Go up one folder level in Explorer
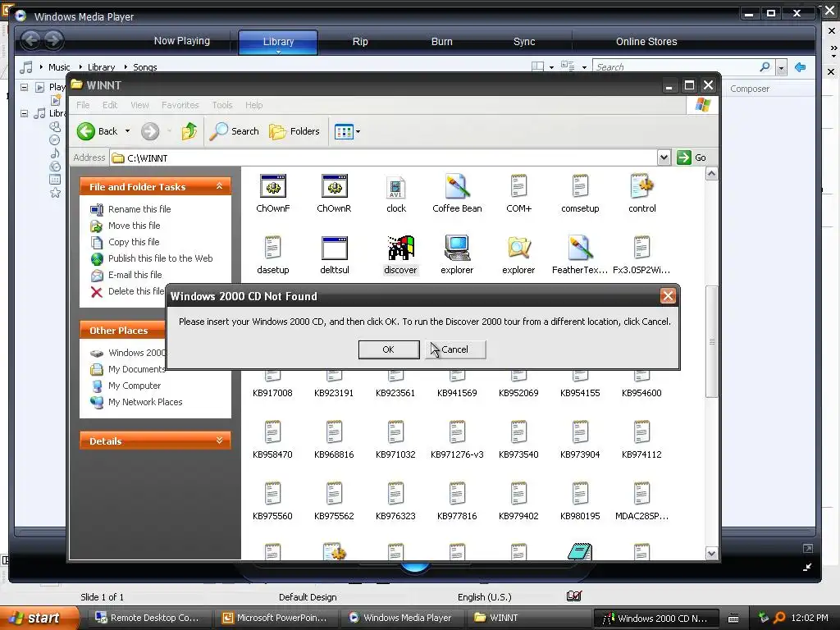This screenshot has width=840, height=630. [189, 131]
